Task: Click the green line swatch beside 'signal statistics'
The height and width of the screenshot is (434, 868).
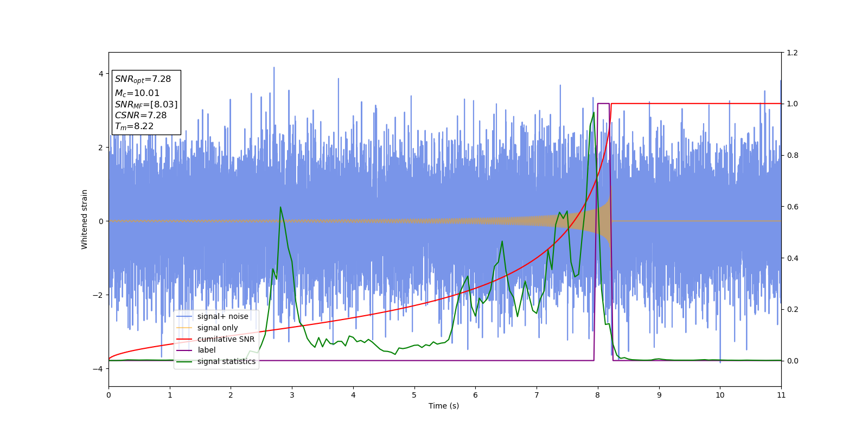Action: [184, 362]
